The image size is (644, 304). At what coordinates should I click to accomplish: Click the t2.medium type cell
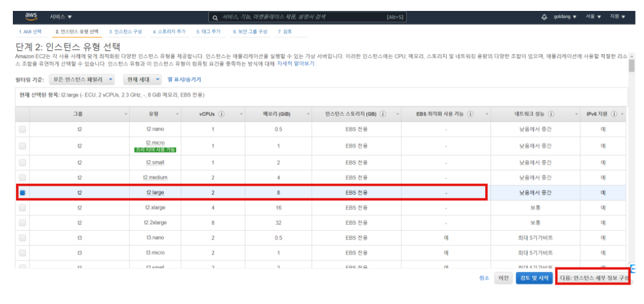point(156,177)
